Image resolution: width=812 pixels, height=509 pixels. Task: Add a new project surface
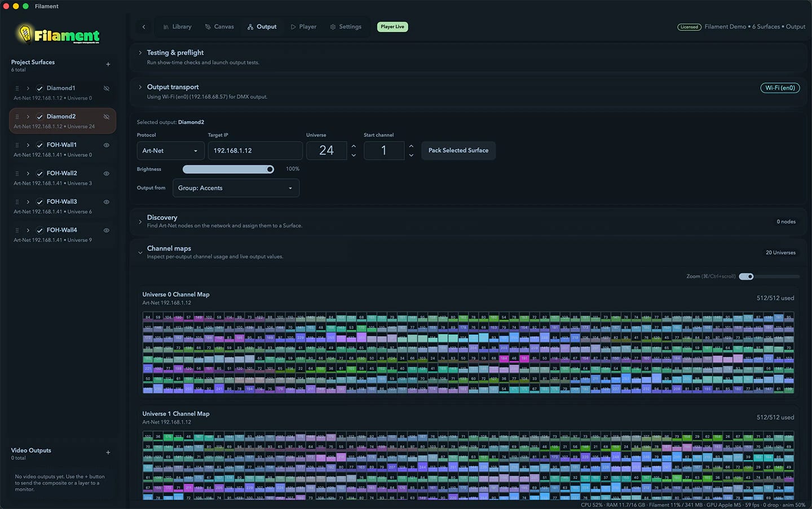coord(108,64)
